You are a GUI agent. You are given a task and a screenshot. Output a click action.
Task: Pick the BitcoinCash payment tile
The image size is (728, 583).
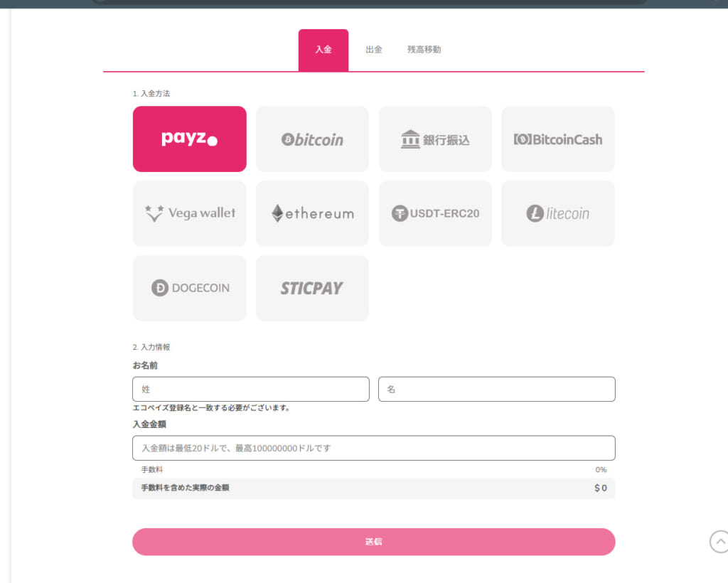click(x=558, y=139)
